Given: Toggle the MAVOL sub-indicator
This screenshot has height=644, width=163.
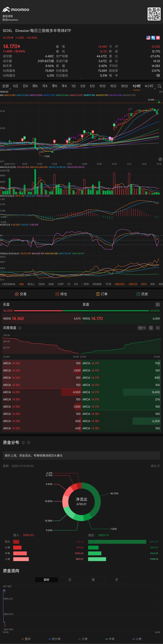Looking at the screenshot, I should pyautogui.click(x=120, y=284).
